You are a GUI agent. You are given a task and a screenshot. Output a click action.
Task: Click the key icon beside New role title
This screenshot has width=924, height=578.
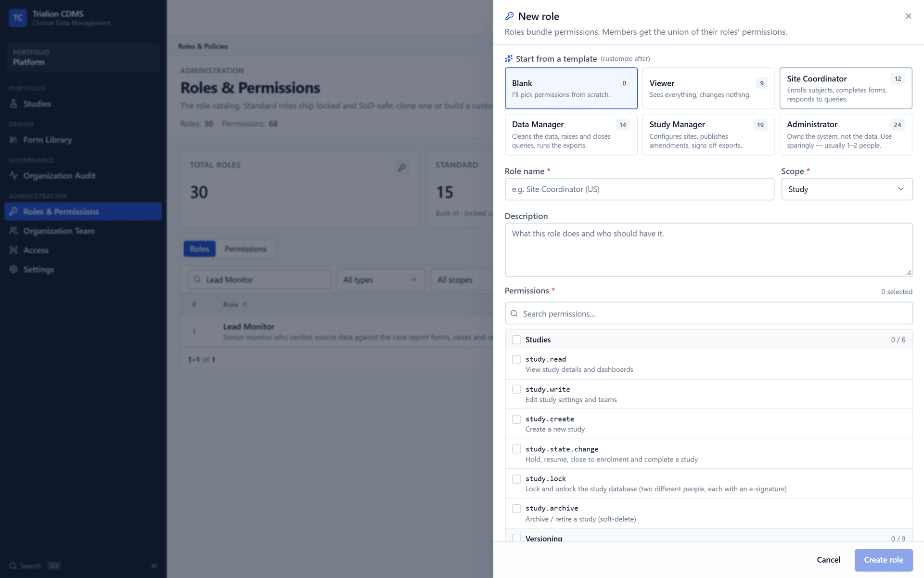pos(509,16)
